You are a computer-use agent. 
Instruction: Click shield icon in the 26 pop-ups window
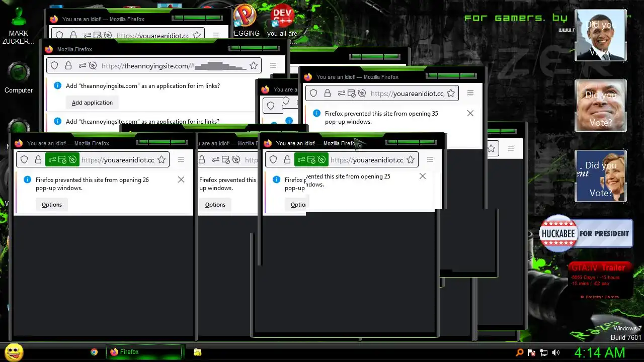[x=24, y=160]
